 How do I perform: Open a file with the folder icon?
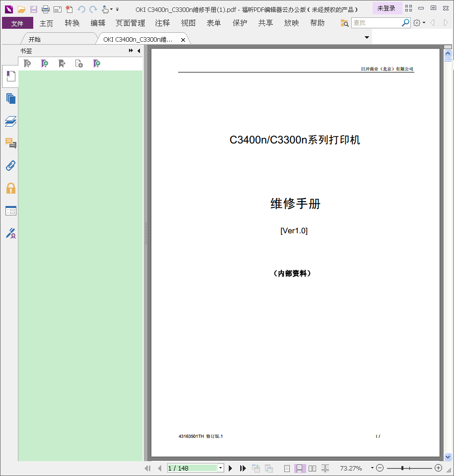[x=21, y=9]
